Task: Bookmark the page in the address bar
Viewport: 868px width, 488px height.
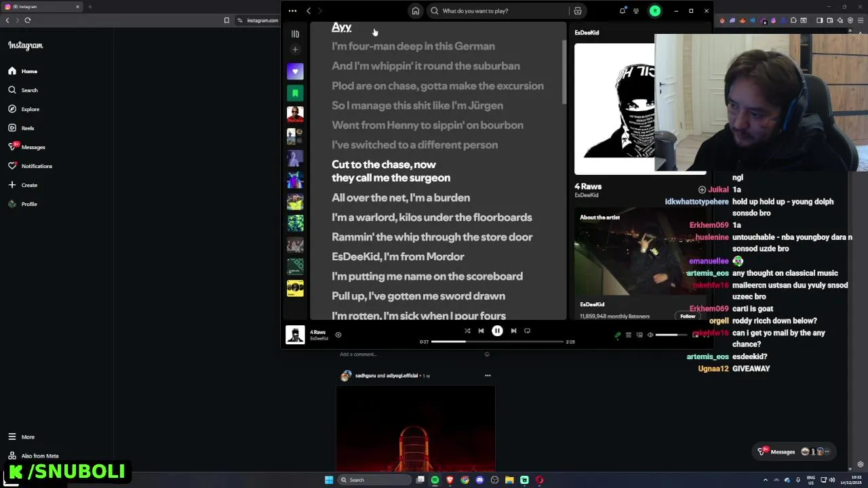Action: 226,20
